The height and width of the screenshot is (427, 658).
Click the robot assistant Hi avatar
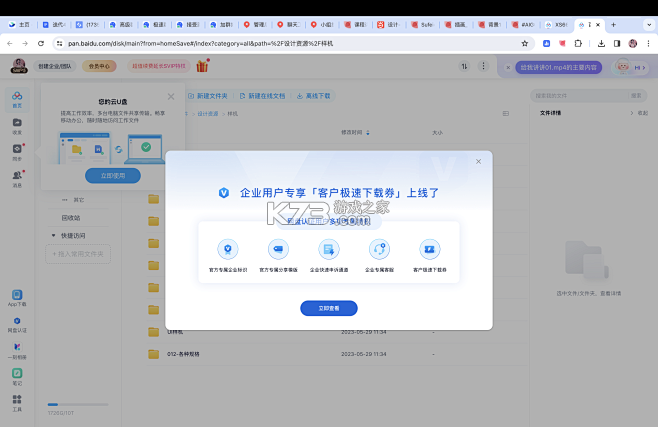629,67
